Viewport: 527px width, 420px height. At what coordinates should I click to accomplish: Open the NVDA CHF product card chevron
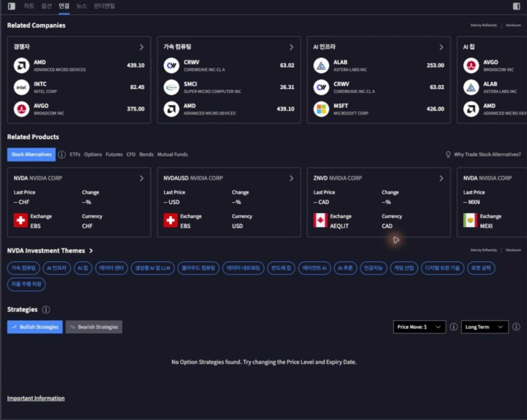(x=141, y=178)
